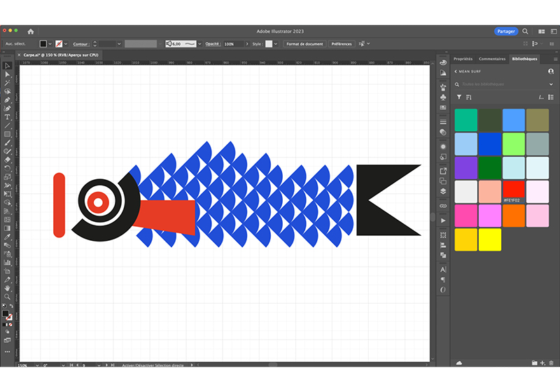Select the Hand tool
The image size is (560, 392).
(x=7, y=288)
